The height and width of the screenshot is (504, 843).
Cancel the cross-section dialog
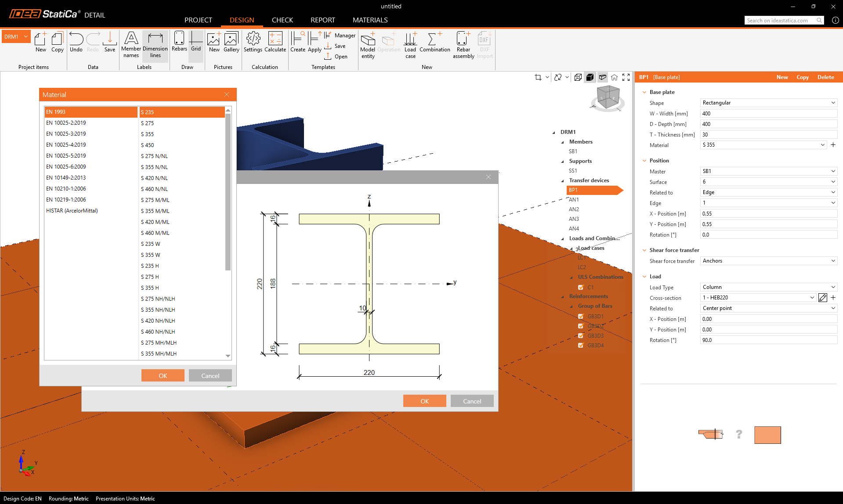pyautogui.click(x=472, y=401)
